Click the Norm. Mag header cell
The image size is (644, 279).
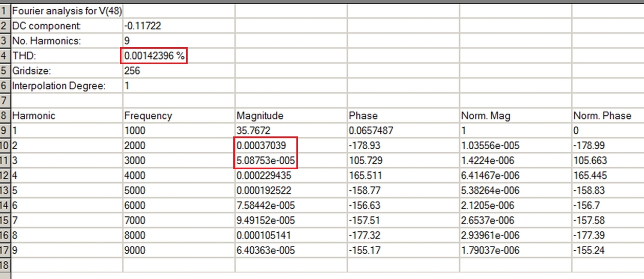click(x=515, y=115)
